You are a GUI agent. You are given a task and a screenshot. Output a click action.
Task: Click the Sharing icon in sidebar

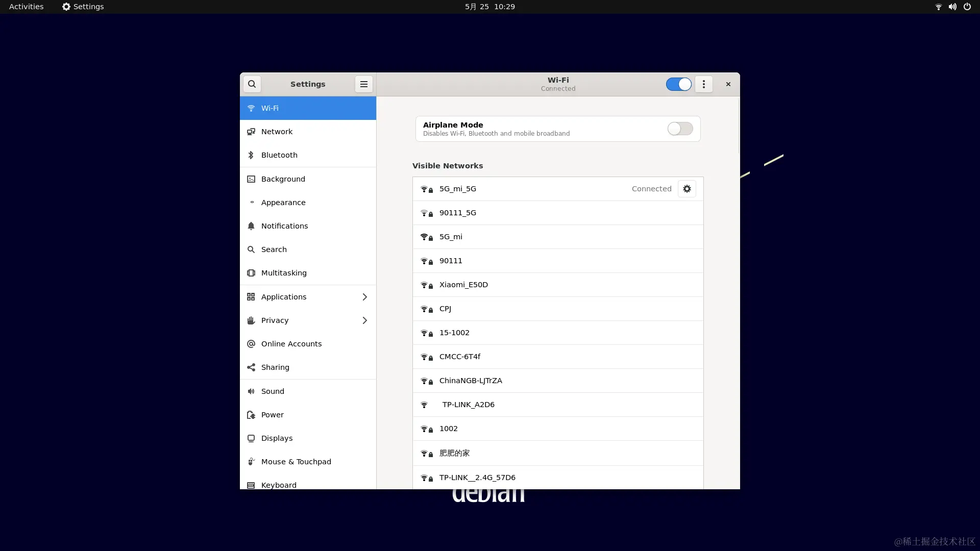coord(251,367)
